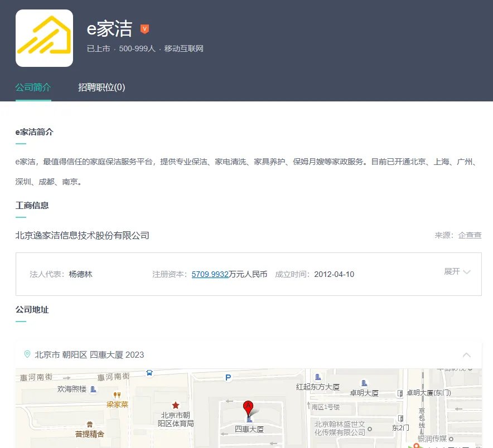Click the e家洁简介 section heading
The width and height of the screenshot is (493, 448).
(34, 132)
